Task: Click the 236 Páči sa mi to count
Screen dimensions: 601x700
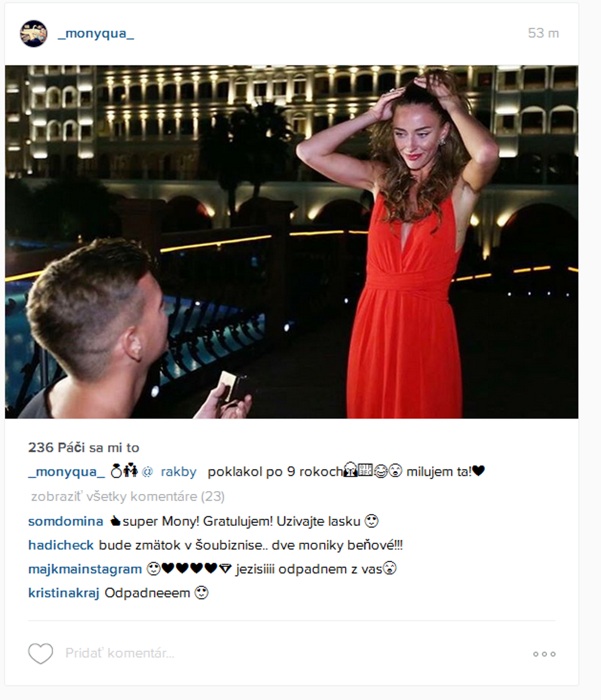Action: tap(83, 447)
